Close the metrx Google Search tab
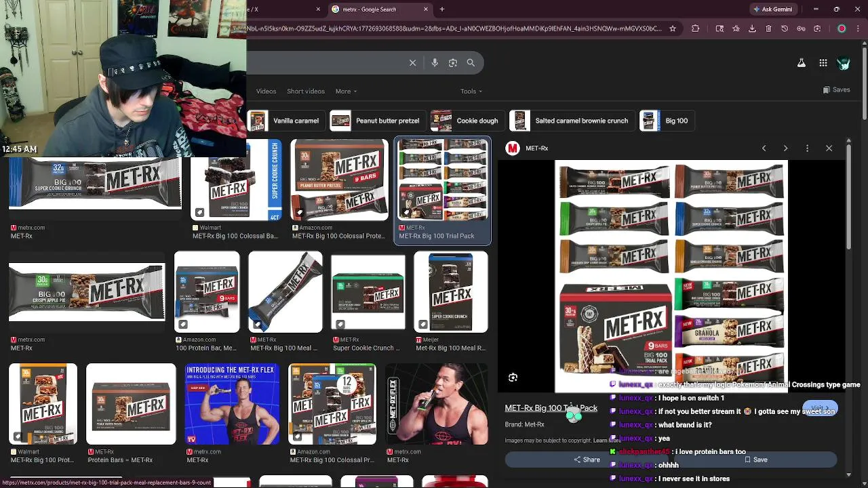 pyautogui.click(x=426, y=9)
